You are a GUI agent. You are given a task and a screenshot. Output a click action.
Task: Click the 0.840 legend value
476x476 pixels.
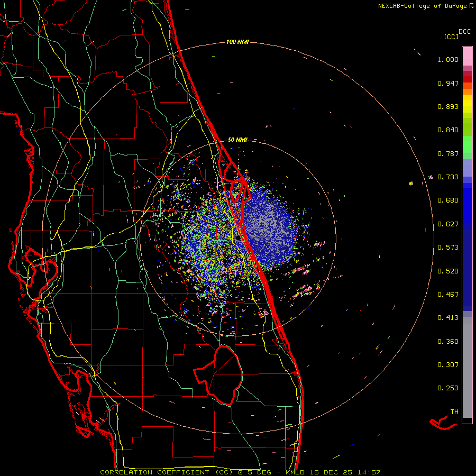[448, 130]
